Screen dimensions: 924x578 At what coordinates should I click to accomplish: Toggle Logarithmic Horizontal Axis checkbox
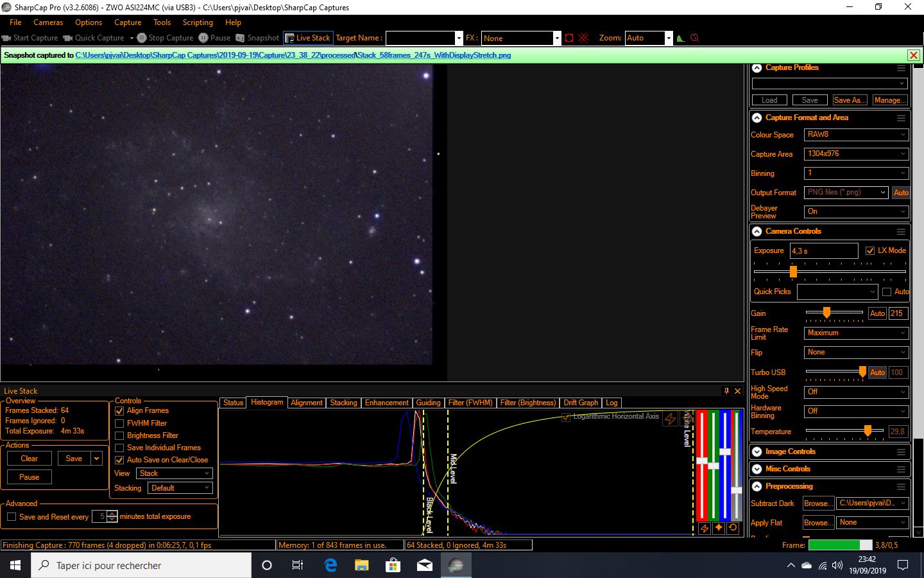(x=566, y=417)
